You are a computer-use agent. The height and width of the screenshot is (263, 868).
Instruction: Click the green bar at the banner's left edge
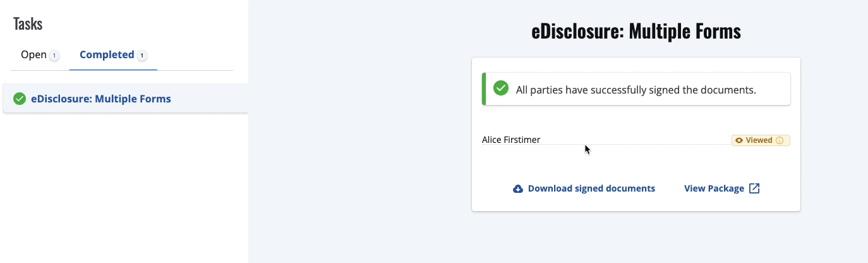tap(484, 89)
